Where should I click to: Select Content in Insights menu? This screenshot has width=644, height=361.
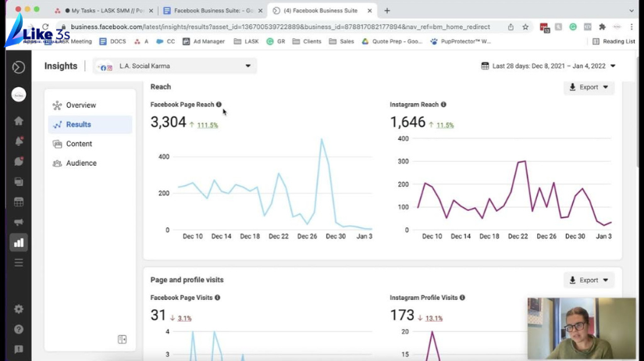pyautogui.click(x=90, y=144)
